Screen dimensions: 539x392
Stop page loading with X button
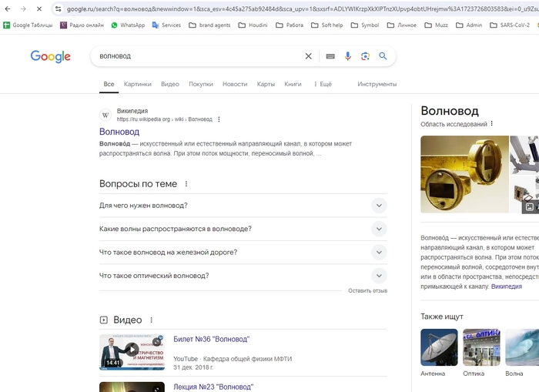[x=38, y=8]
